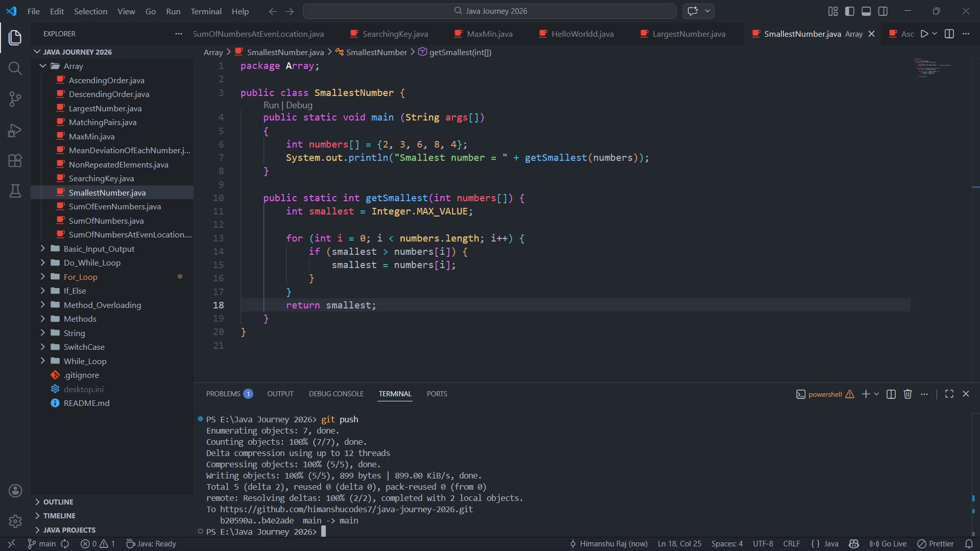Click the Run code lens above main
This screenshot has height=551, width=980.
271,105
